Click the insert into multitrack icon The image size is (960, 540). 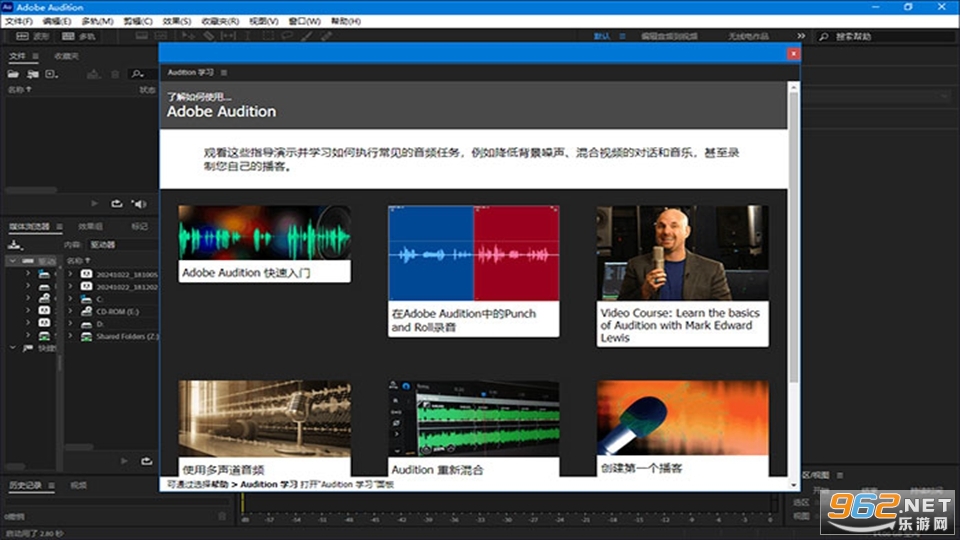93,74
